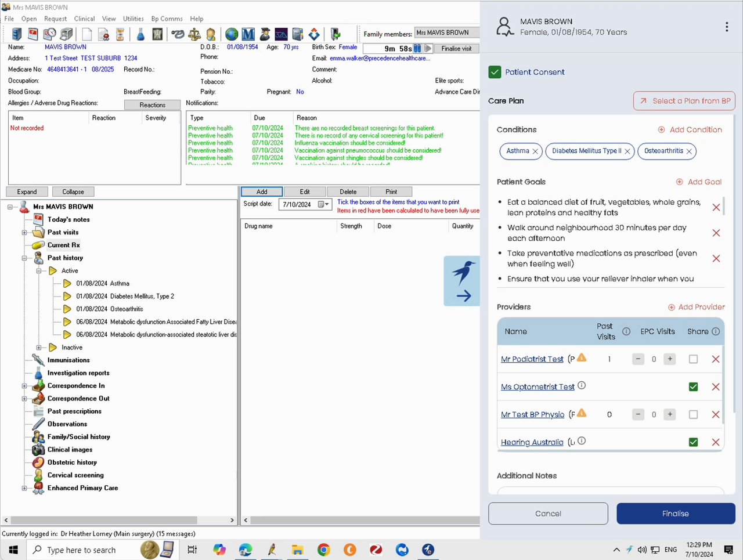Open the Bp Comms menu
Image resolution: width=743 pixels, height=560 pixels.
pos(167,19)
